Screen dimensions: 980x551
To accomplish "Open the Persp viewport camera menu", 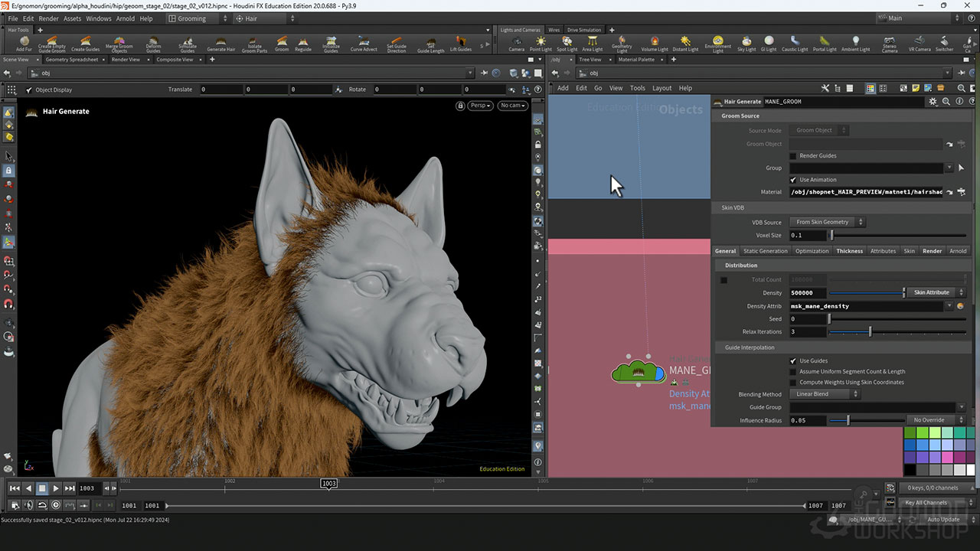I will coord(480,106).
